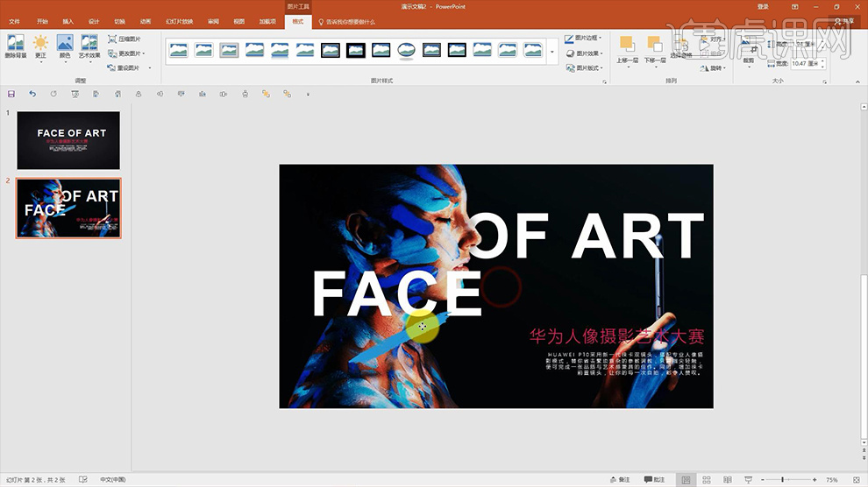Image resolution: width=868 pixels, height=487 pixels.
Task: Open the File (文件) tab
Action: point(14,22)
